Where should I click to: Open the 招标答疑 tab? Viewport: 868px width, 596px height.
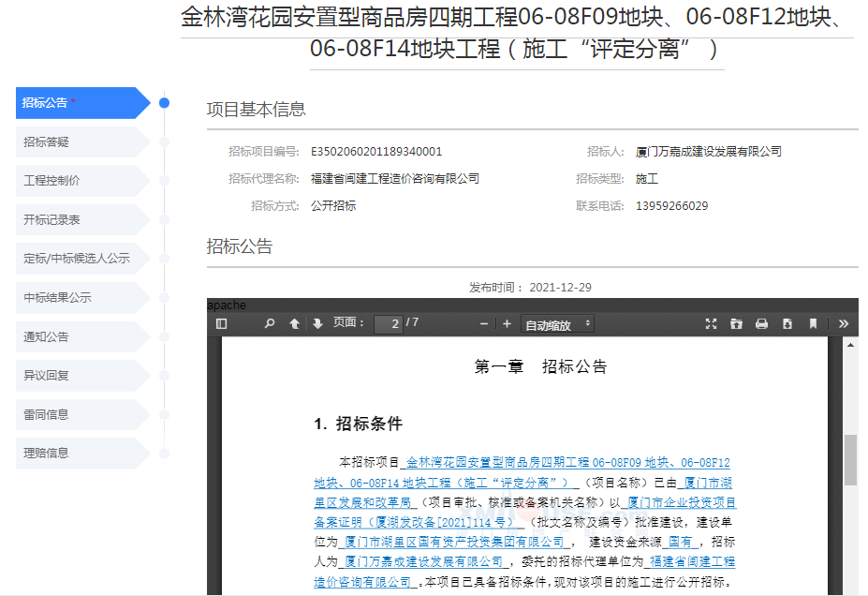click(x=83, y=142)
